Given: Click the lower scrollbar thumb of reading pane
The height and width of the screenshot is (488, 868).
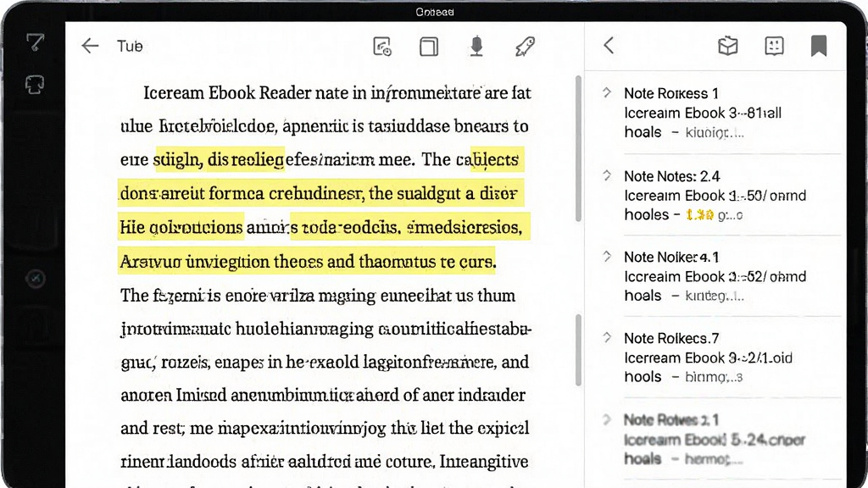Looking at the screenshot, I should click(x=578, y=350).
